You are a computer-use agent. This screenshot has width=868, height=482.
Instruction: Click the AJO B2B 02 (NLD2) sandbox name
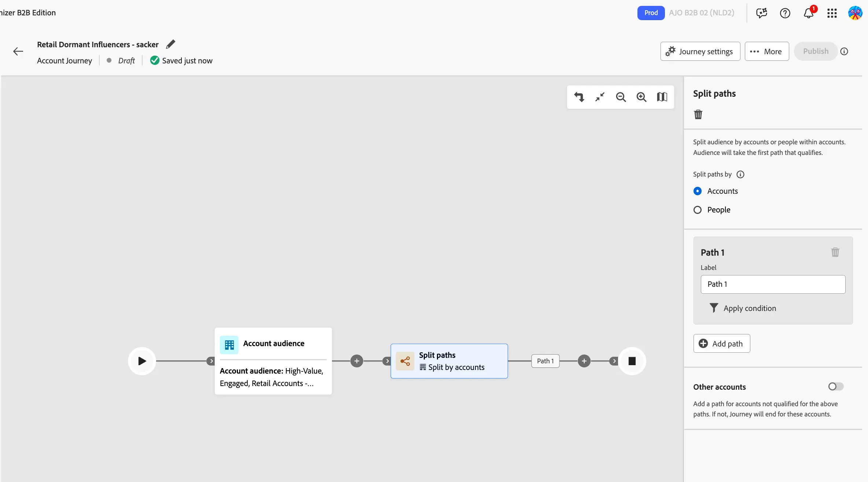702,13
